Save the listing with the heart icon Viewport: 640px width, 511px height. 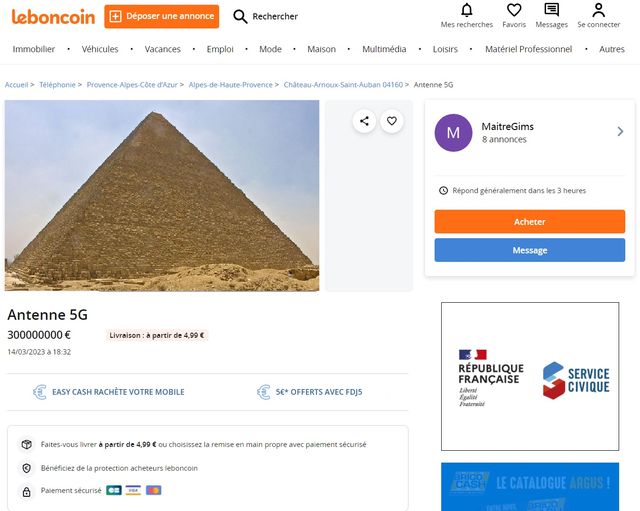(392, 121)
